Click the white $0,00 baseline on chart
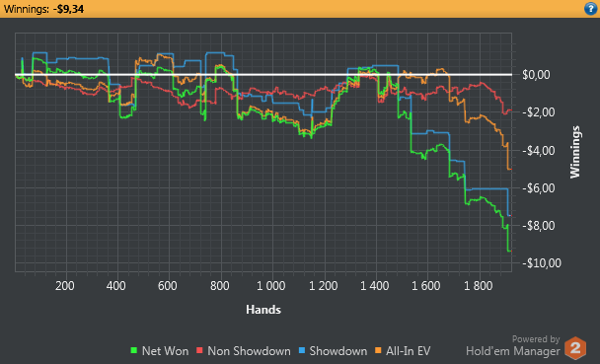The width and height of the screenshot is (600, 364). tap(263, 75)
